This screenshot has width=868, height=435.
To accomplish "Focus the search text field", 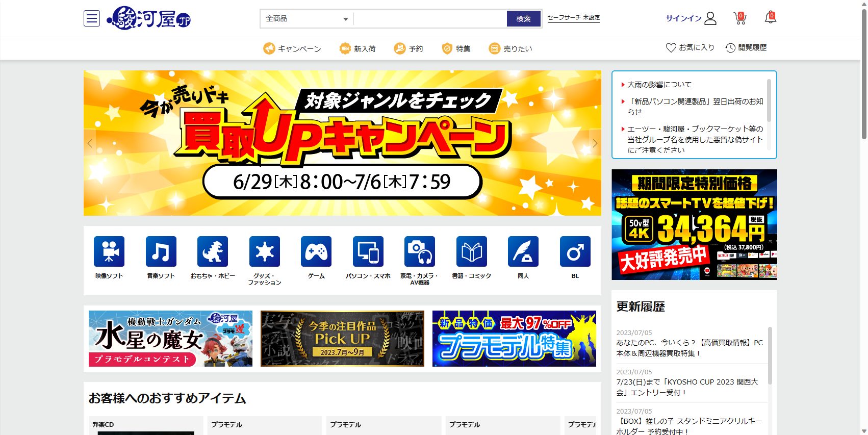I will click(430, 19).
